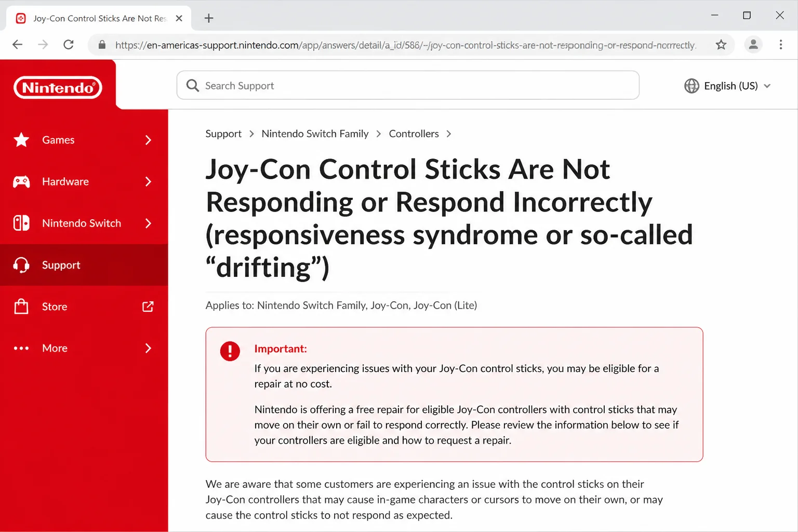Click the Nintendo logo

point(58,87)
